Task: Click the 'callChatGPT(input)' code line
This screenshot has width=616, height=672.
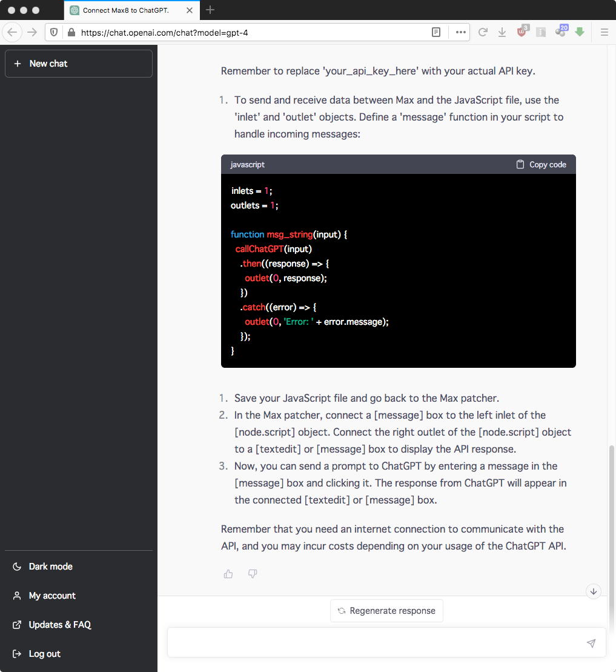Action: tap(273, 249)
